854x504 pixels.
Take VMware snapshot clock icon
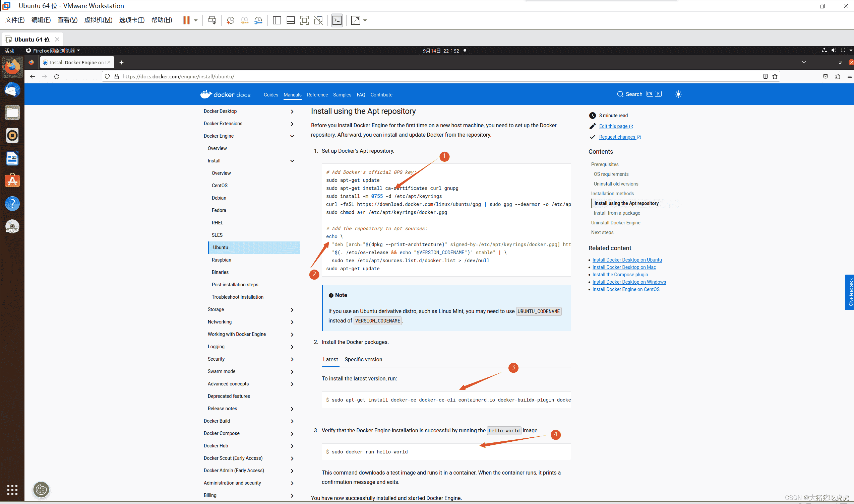[x=230, y=20]
